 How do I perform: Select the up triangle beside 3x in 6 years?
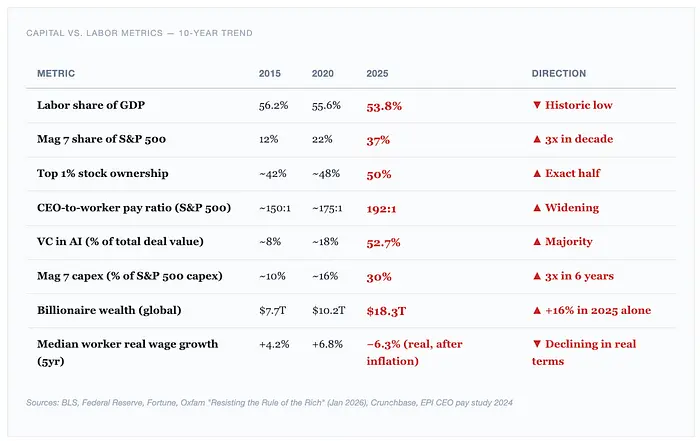pyautogui.click(x=536, y=276)
